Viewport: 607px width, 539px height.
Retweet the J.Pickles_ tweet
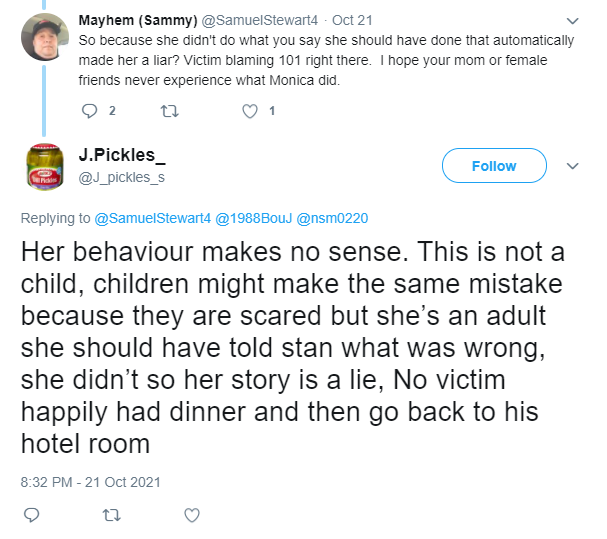tap(111, 515)
